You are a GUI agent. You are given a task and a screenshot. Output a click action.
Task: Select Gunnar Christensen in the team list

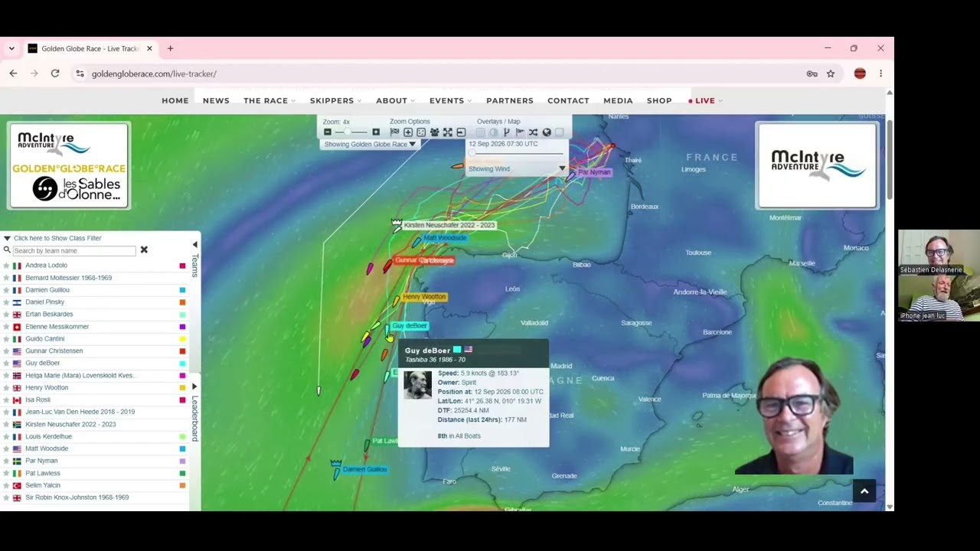coord(54,350)
